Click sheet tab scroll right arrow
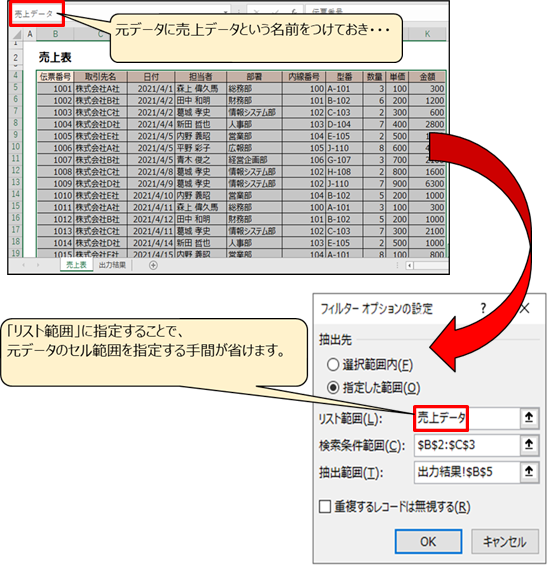The image size is (550, 568). (x=38, y=265)
